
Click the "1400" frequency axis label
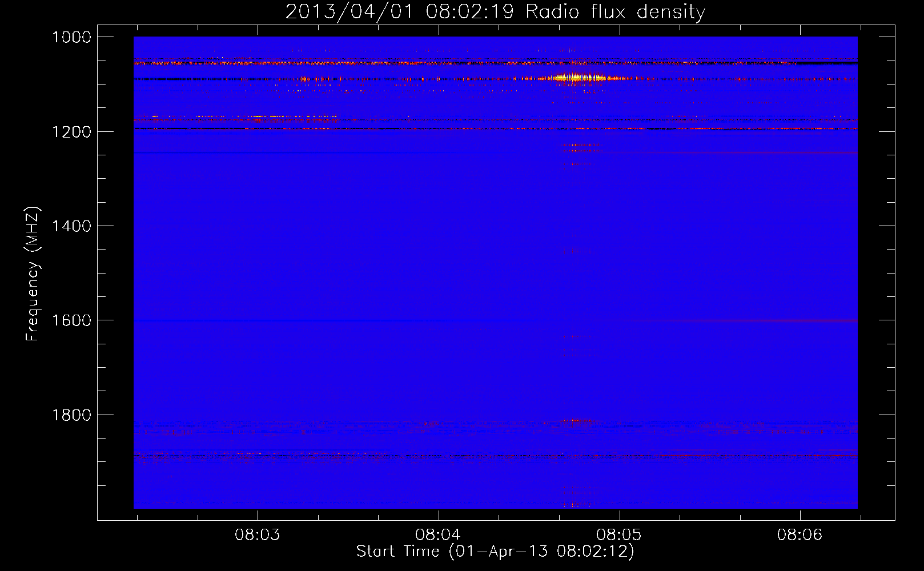click(x=72, y=226)
